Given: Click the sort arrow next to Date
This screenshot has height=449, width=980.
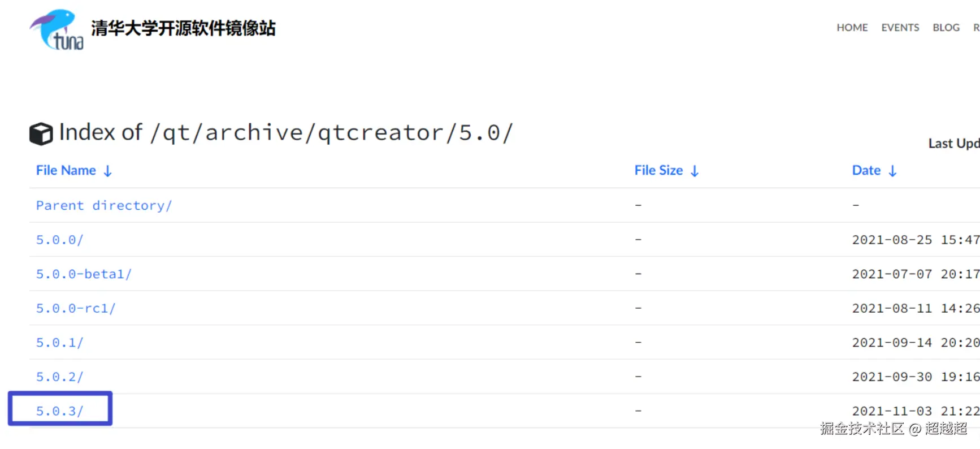Looking at the screenshot, I should 892,171.
